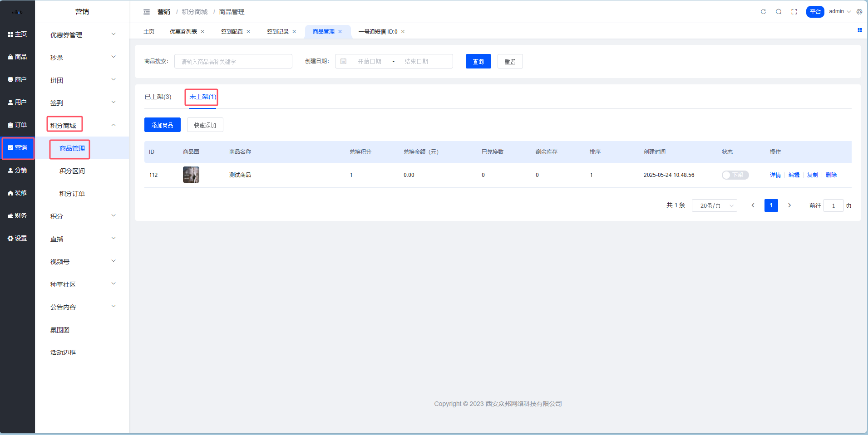Open 财务 in the left navigation
The width and height of the screenshot is (868, 435).
pyautogui.click(x=17, y=215)
